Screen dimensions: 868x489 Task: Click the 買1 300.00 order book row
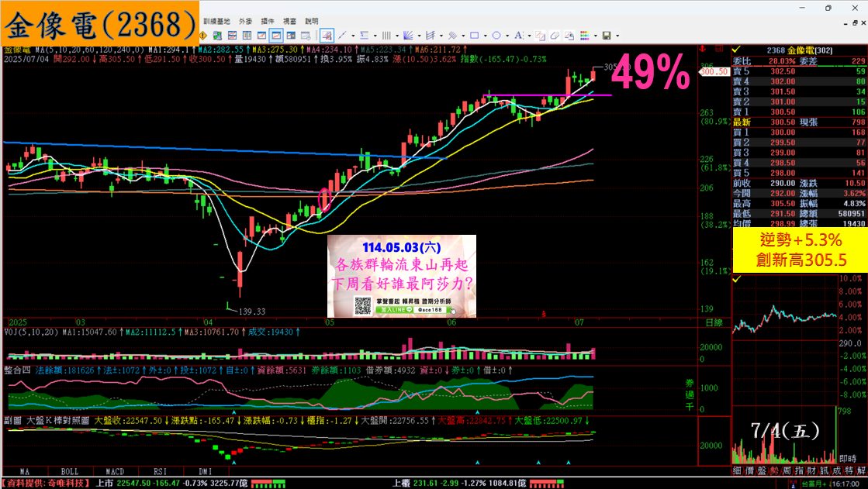click(x=800, y=133)
